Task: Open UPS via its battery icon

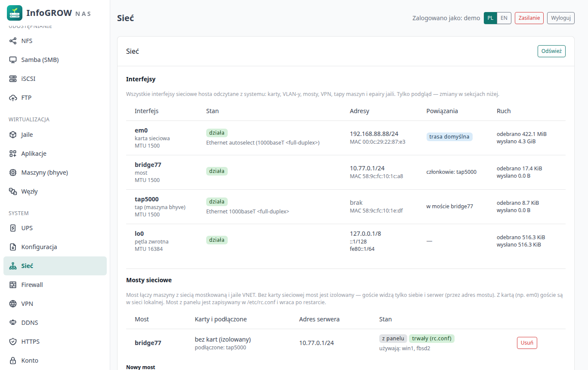Action: [13, 228]
